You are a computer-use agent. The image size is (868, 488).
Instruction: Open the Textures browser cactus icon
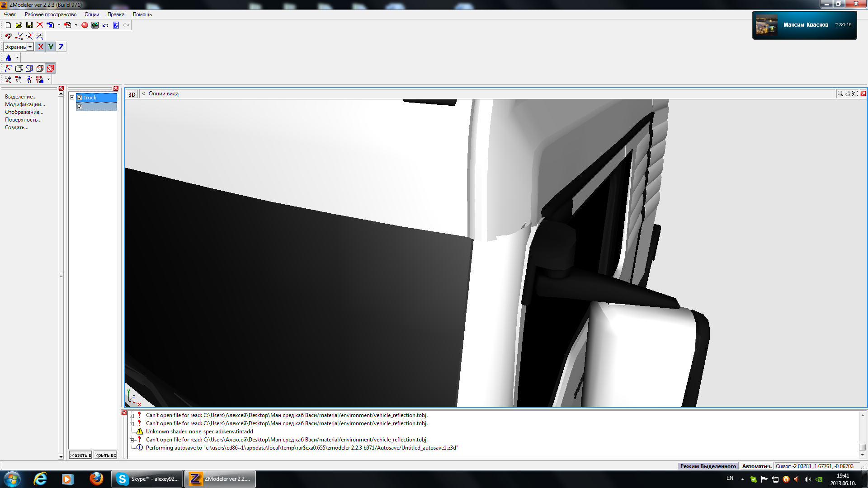(95, 25)
